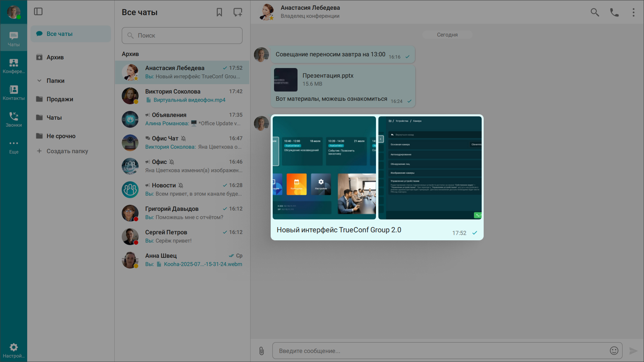644x362 pixels.
Task: Open the emoji picker
Action: coord(614,351)
